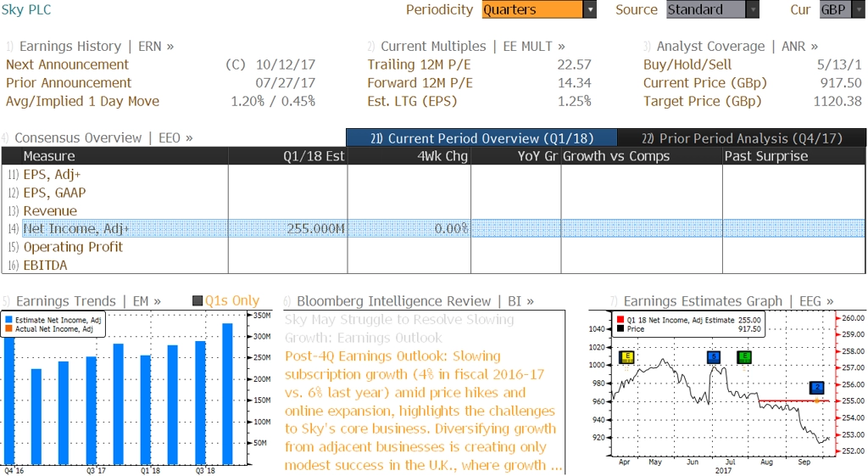Viewport: 868px width, 476px height.
Task: Click the Measure column header
Action: click(115, 156)
